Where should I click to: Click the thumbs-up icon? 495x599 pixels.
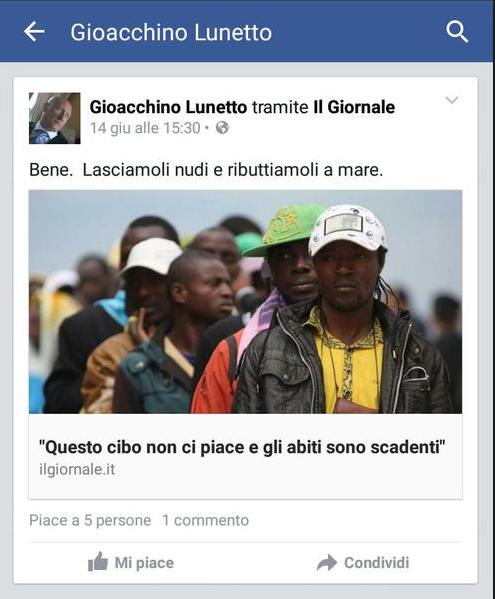pos(98,562)
